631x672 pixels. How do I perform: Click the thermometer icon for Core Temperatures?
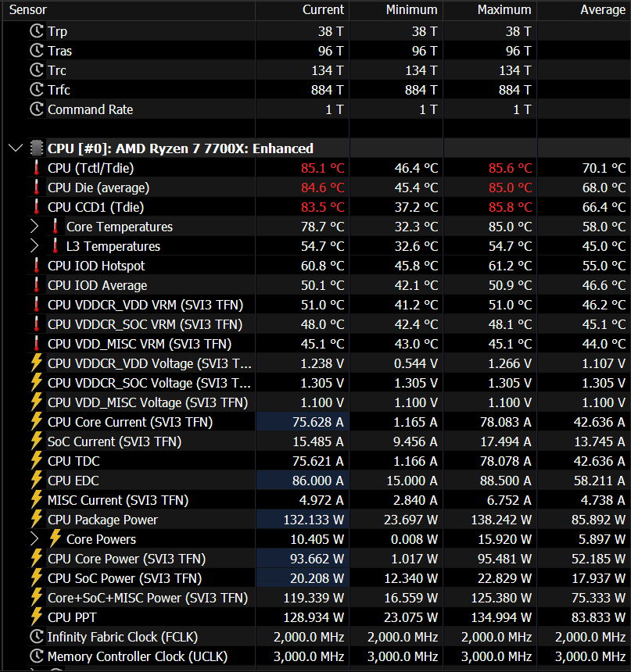(x=56, y=227)
